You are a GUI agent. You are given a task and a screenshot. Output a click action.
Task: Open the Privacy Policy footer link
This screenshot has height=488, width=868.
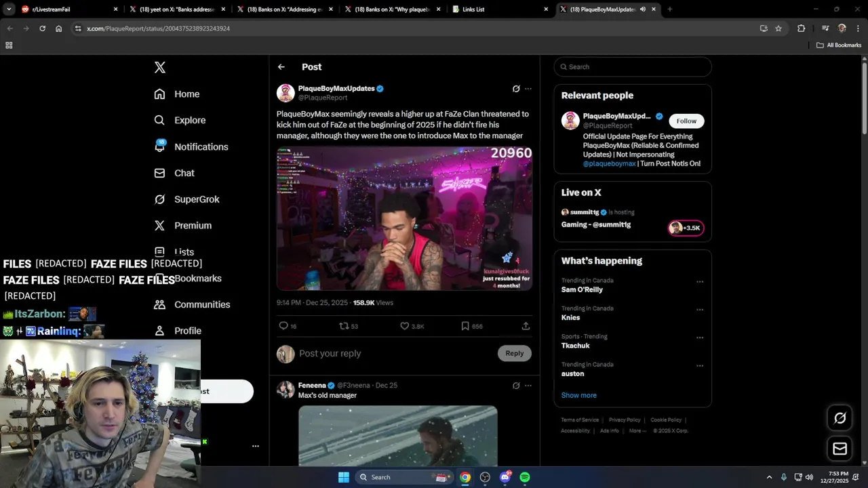(x=625, y=420)
